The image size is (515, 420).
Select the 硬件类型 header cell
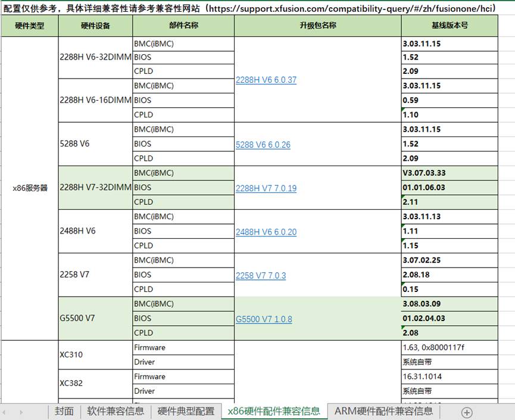[x=30, y=26]
